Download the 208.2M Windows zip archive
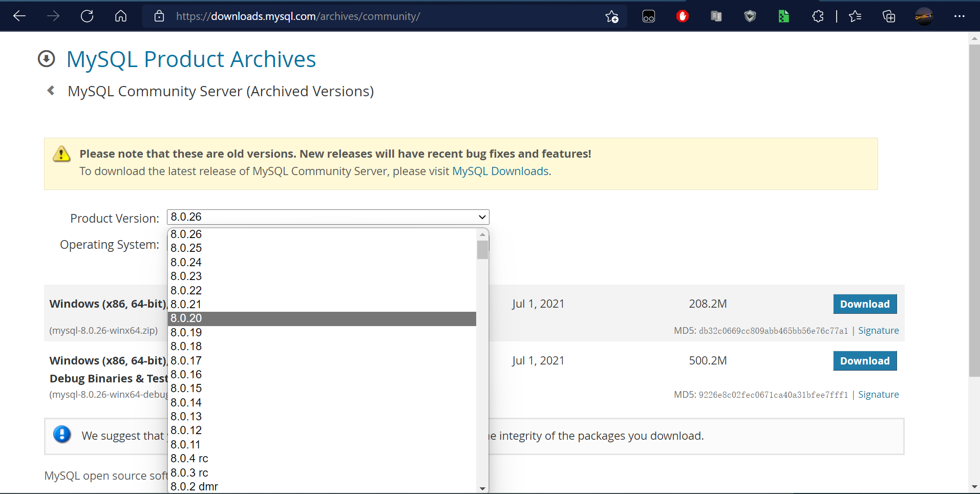Viewport: 980px width, 494px height. (x=865, y=304)
